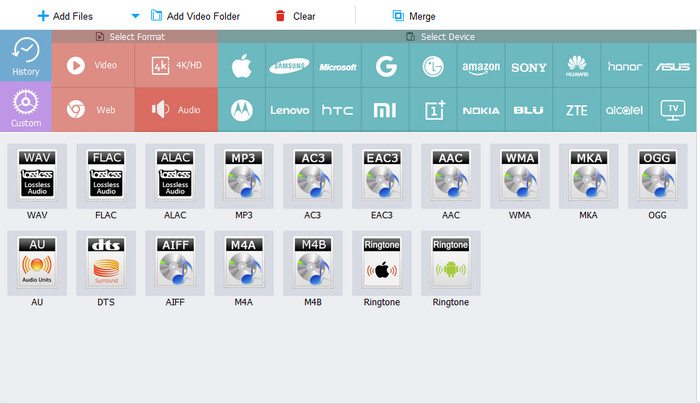Select WMA output format
Screen dimensions: 700x404
coord(520,176)
